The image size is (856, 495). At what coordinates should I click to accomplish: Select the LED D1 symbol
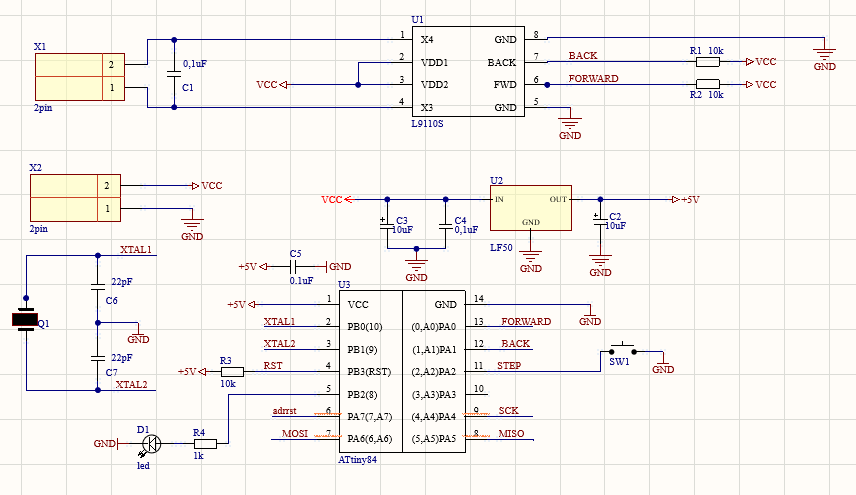coord(150,443)
